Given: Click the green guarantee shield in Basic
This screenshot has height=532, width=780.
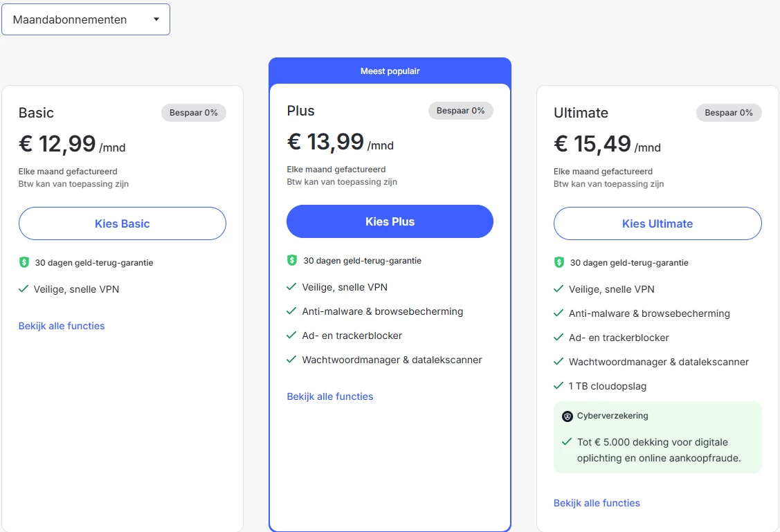Looking at the screenshot, I should point(24,263).
